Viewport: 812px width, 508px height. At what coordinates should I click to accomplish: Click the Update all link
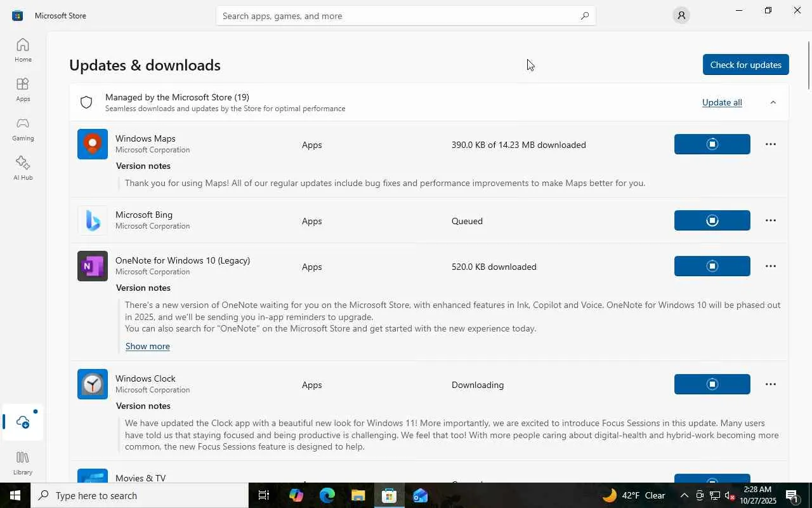pos(722,102)
